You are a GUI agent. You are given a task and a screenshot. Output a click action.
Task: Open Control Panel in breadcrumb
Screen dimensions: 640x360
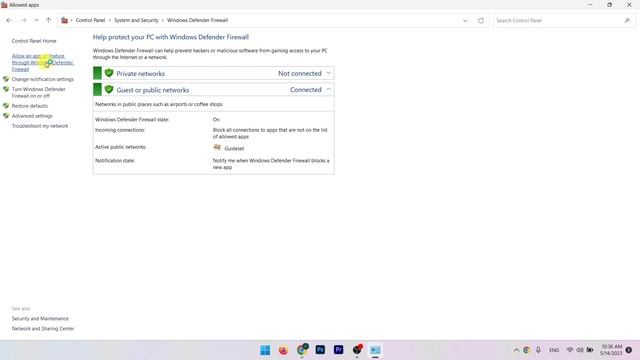coord(90,20)
